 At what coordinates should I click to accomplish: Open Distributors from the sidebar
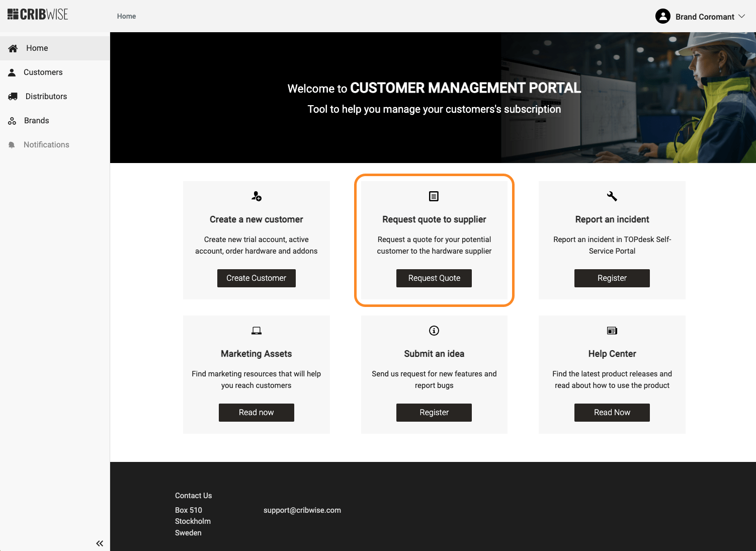[46, 97]
